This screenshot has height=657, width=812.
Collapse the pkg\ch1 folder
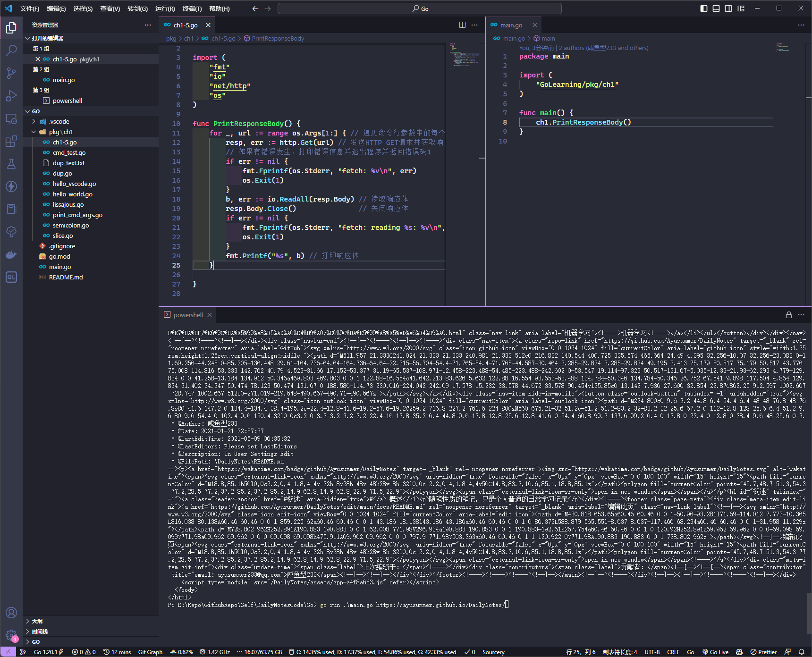tap(91, 132)
